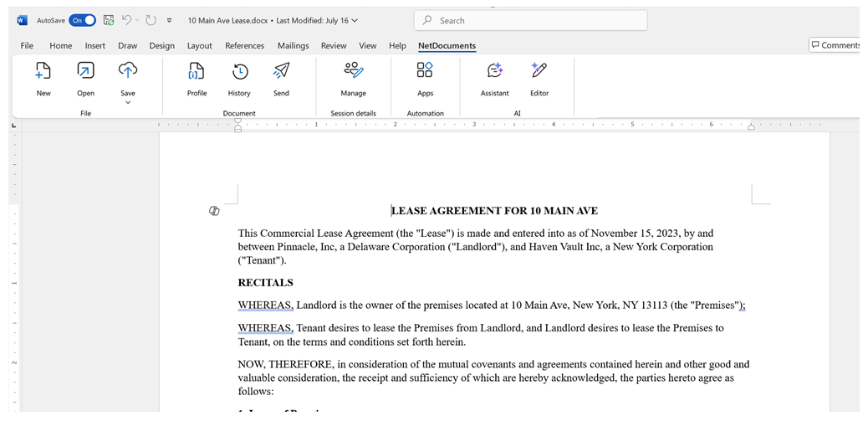
Task: Open the Undo history dropdown arrow
Action: (x=138, y=20)
